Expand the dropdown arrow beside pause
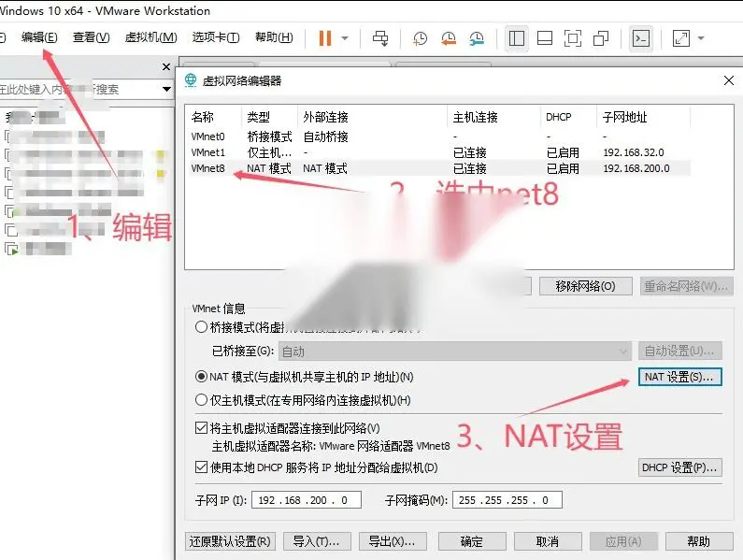Image resolution: width=743 pixels, height=560 pixels. pyautogui.click(x=345, y=38)
